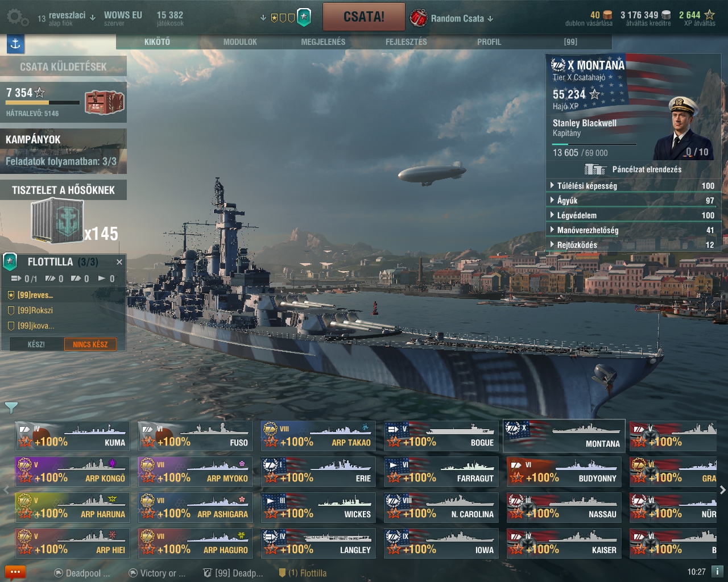The height and width of the screenshot is (582, 728).
Task: Switch to the MODULOK tab
Action: pyautogui.click(x=240, y=41)
